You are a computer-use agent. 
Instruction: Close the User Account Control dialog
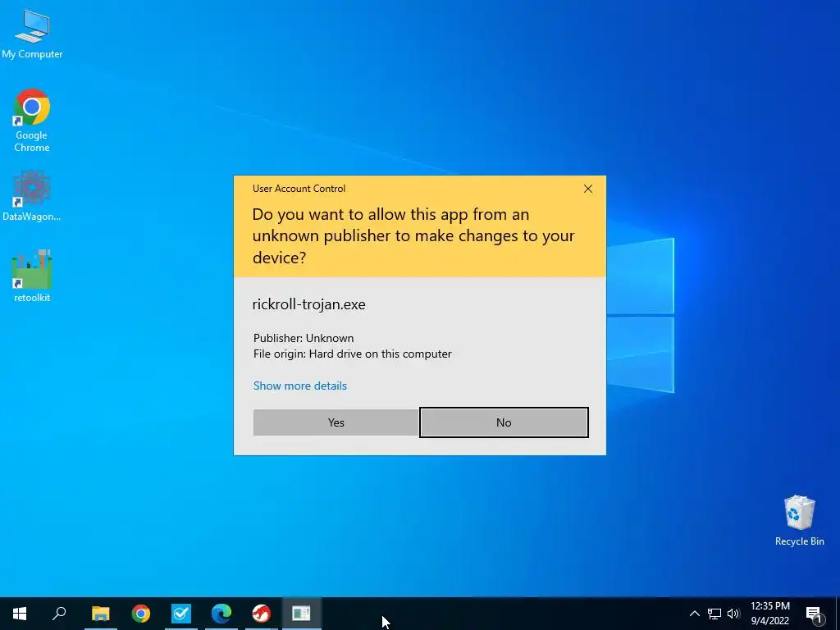(x=587, y=189)
